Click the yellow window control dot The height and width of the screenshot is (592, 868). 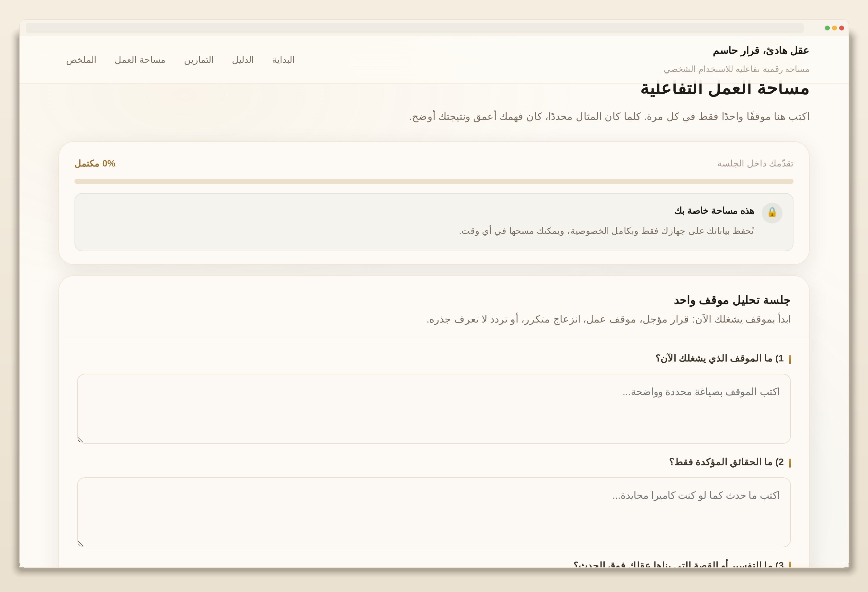click(834, 28)
